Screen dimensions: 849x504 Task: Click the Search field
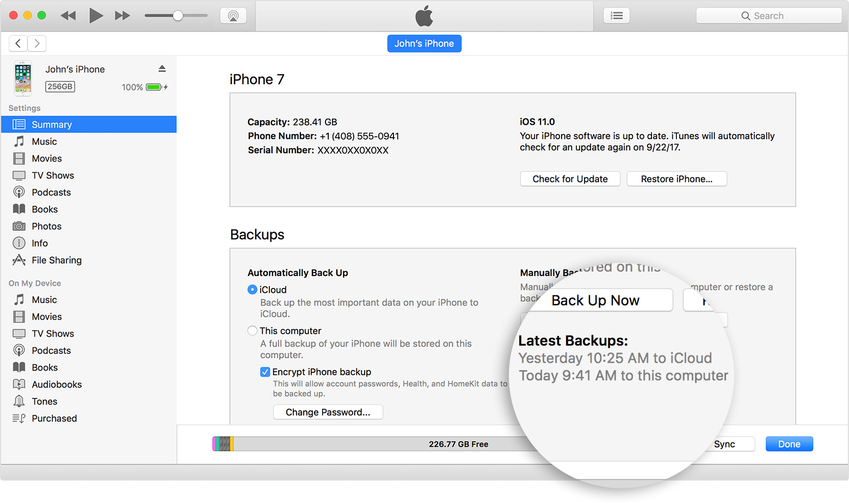[769, 16]
